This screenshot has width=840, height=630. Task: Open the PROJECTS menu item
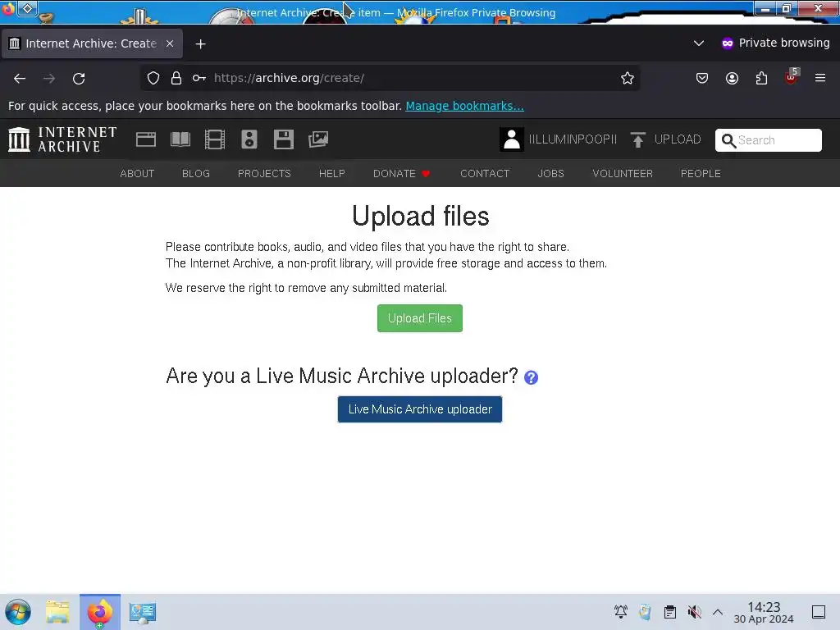[x=264, y=174]
